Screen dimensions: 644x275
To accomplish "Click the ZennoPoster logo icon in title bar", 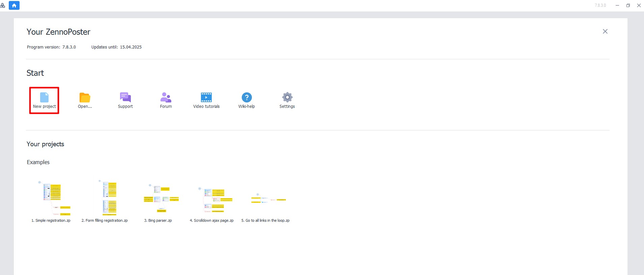I will [3, 5].
